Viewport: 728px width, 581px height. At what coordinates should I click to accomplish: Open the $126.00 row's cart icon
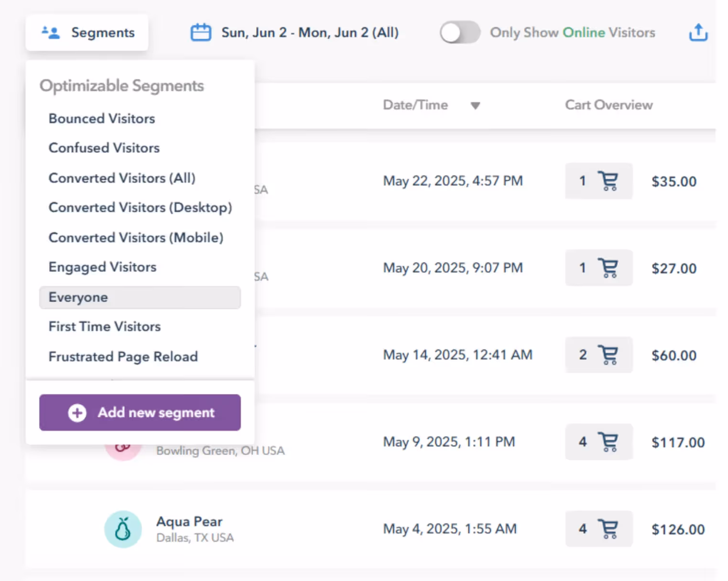click(x=608, y=529)
